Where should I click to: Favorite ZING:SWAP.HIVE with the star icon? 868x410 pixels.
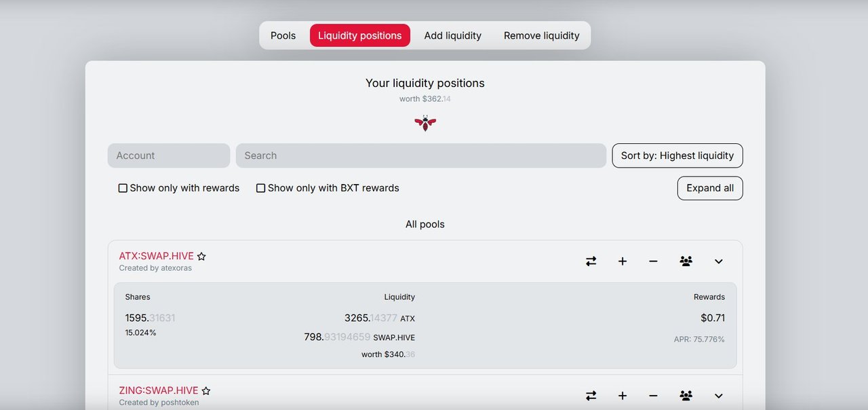point(206,391)
